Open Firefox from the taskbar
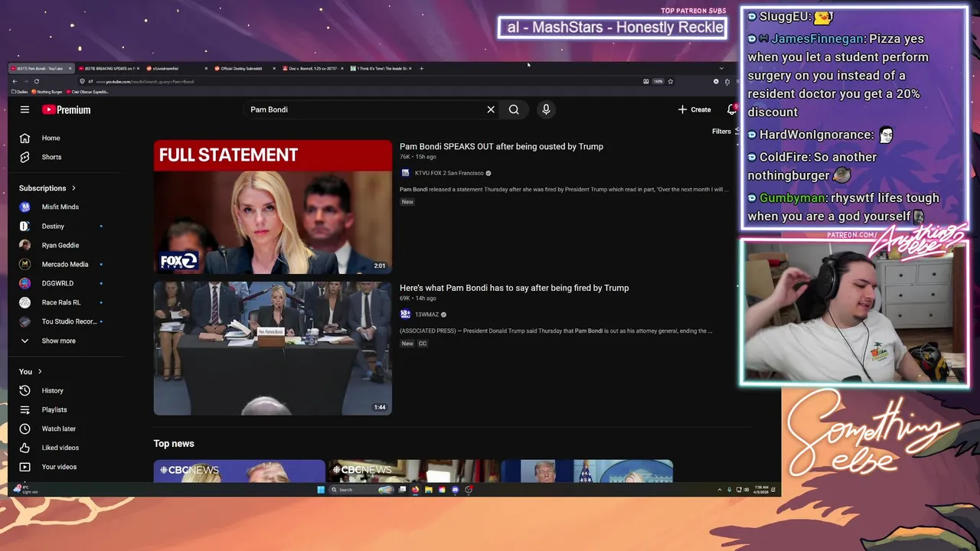980x551 pixels. click(x=416, y=490)
